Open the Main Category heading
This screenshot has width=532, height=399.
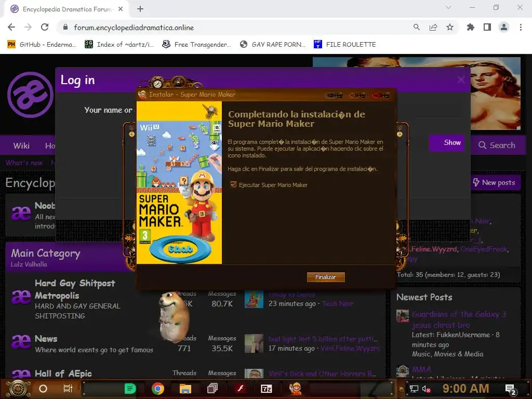(46, 253)
